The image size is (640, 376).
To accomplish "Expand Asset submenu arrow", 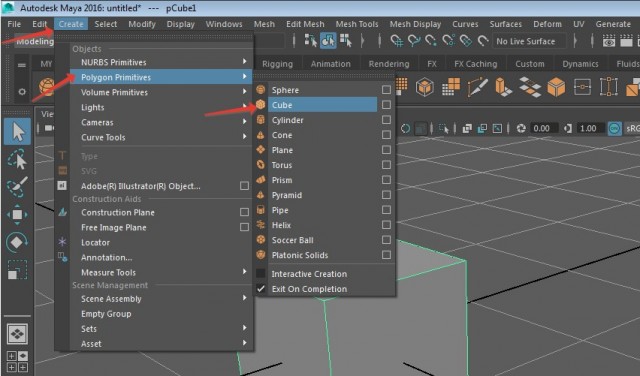I will pyautogui.click(x=244, y=343).
